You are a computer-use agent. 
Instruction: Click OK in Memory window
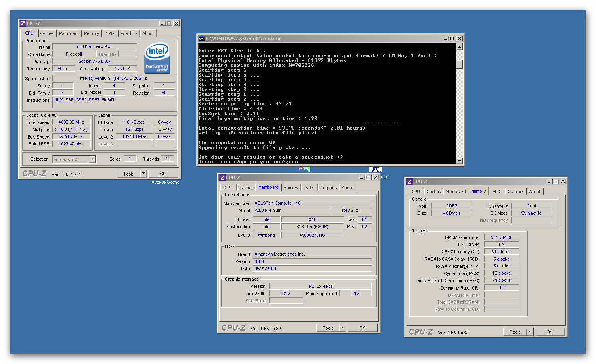tap(549, 332)
